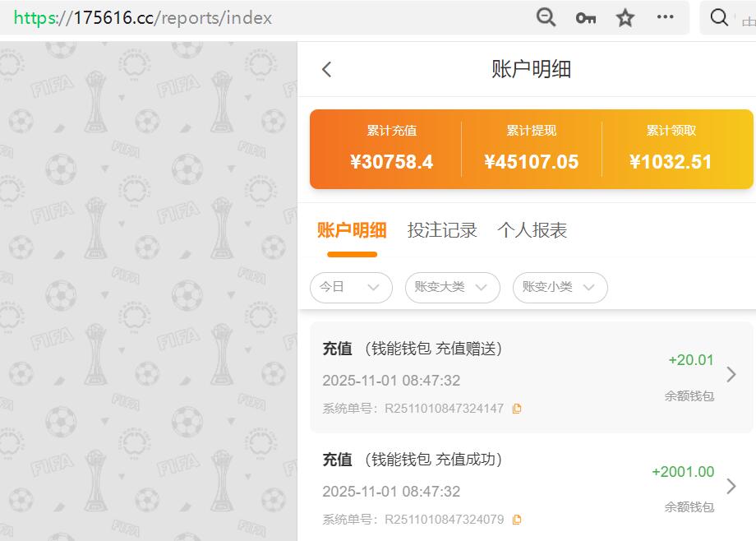Bookmark this page with the star icon
756x541 pixels.
pyautogui.click(x=625, y=17)
